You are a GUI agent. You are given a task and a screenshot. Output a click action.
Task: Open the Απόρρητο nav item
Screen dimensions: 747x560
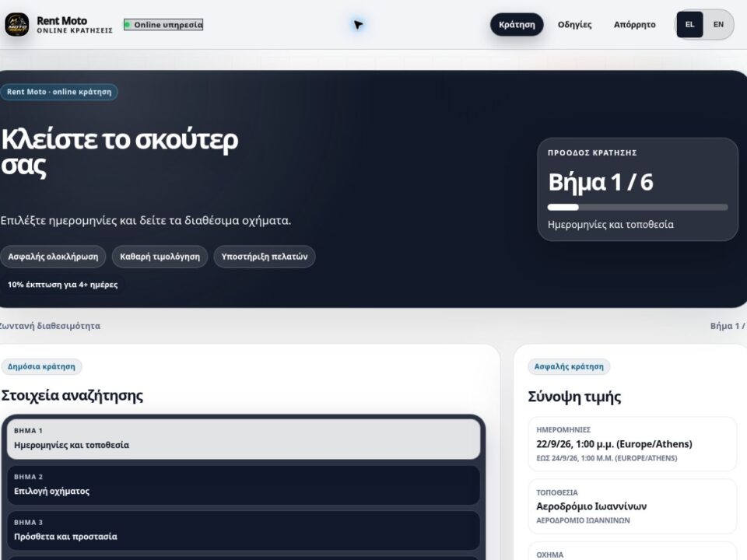pos(634,24)
